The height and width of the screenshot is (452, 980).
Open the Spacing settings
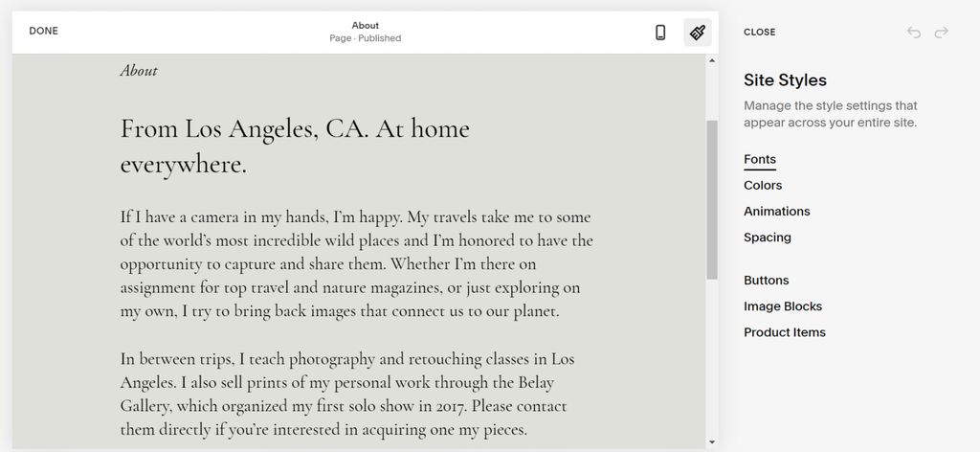point(767,237)
